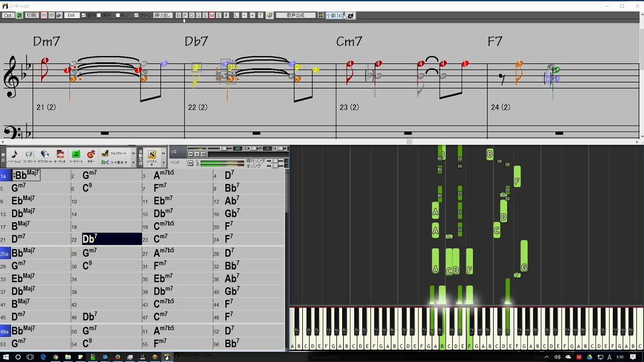Open the Fake Sheet (フェイクシート) option

pos(114,153)
